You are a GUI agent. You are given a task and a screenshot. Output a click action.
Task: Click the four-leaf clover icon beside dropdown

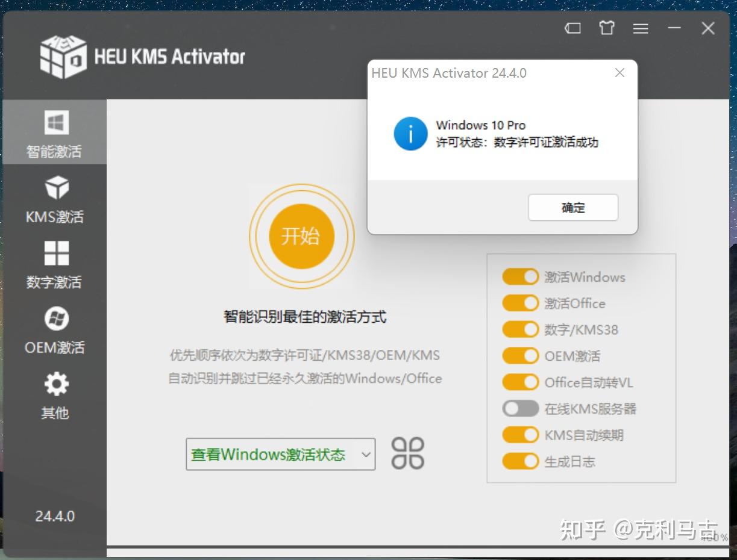[x=408, y=453]
